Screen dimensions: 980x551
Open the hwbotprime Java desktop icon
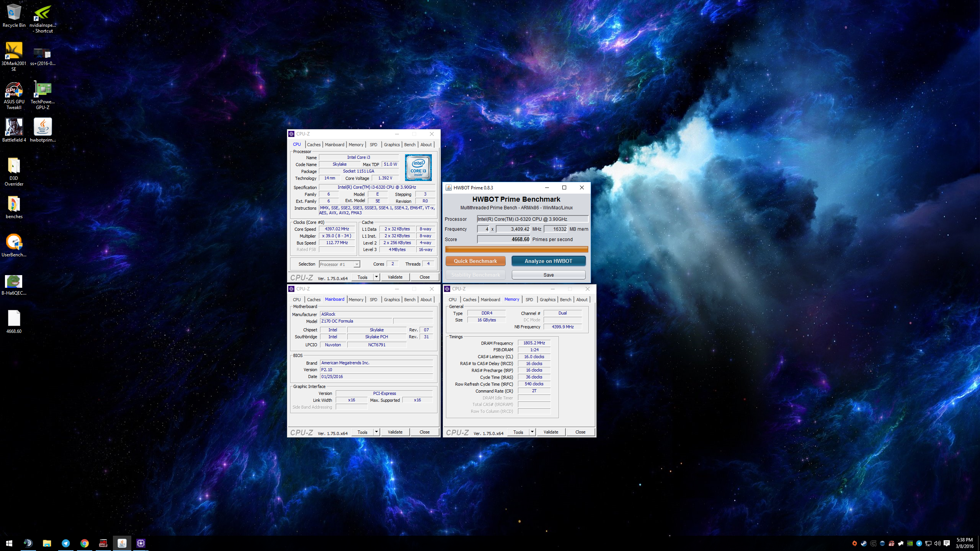42,130
